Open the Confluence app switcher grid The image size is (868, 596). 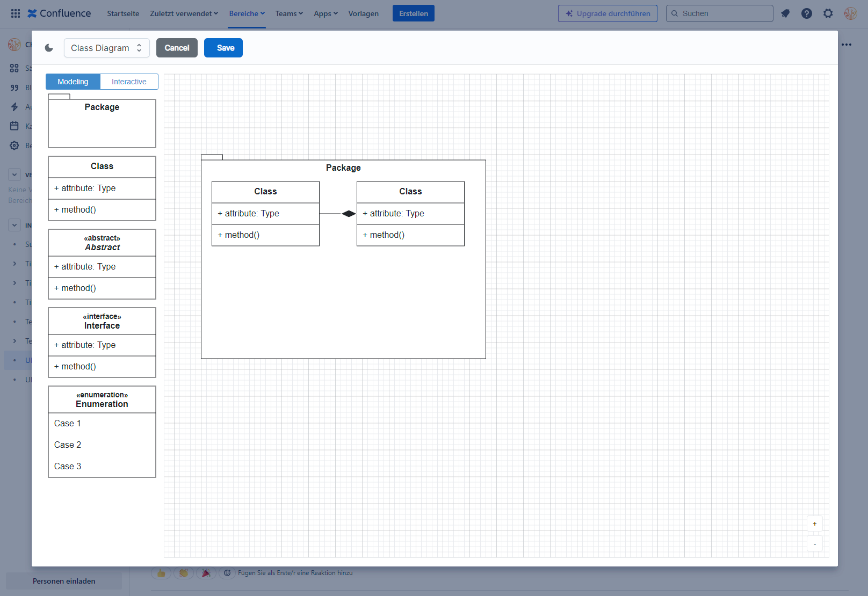(x=16, y=13)
